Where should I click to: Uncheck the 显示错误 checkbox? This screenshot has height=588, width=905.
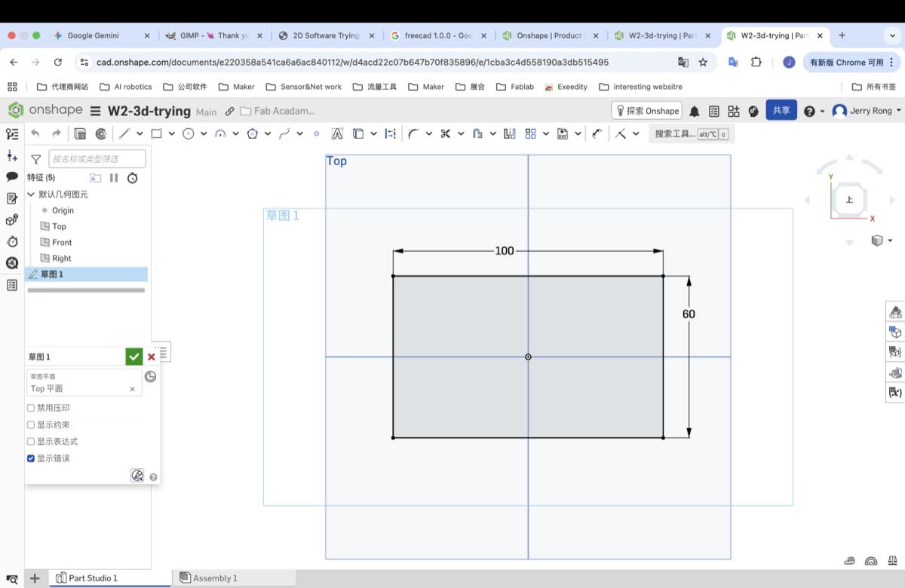click(x=31, y=458)
